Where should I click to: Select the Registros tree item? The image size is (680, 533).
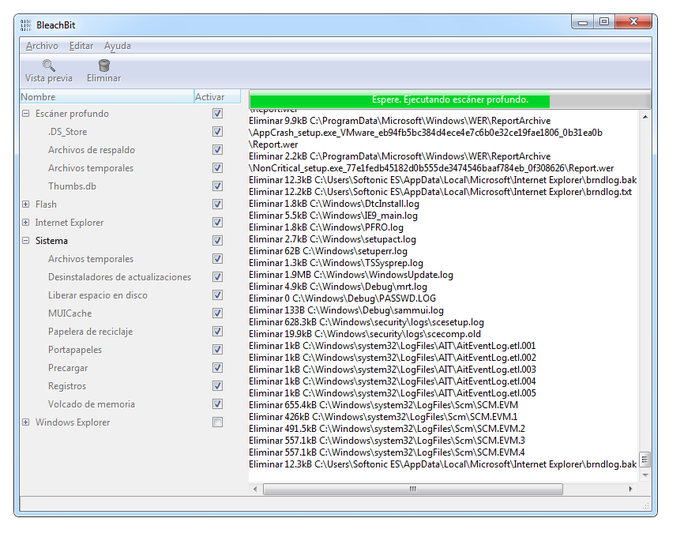click(x=67, y=386)
